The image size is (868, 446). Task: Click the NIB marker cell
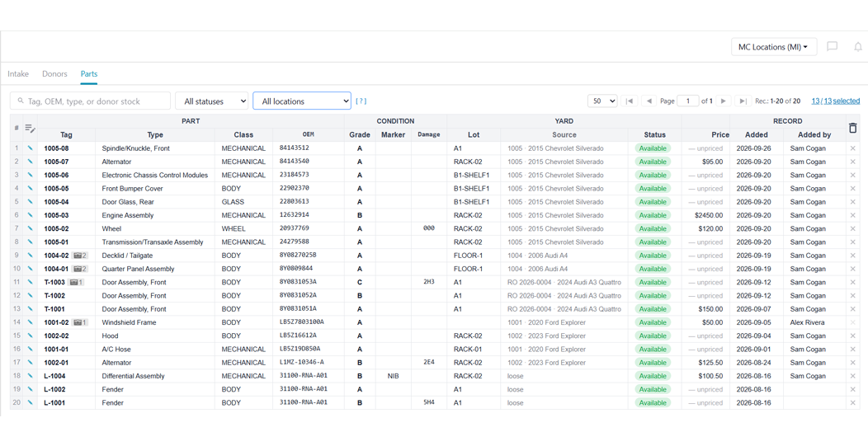[393, 376]
